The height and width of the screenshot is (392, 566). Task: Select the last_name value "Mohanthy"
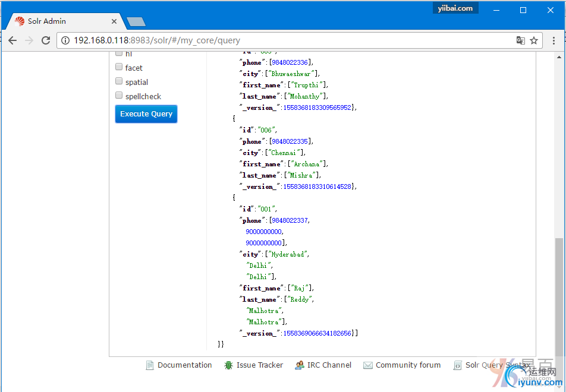coord(304,96)
